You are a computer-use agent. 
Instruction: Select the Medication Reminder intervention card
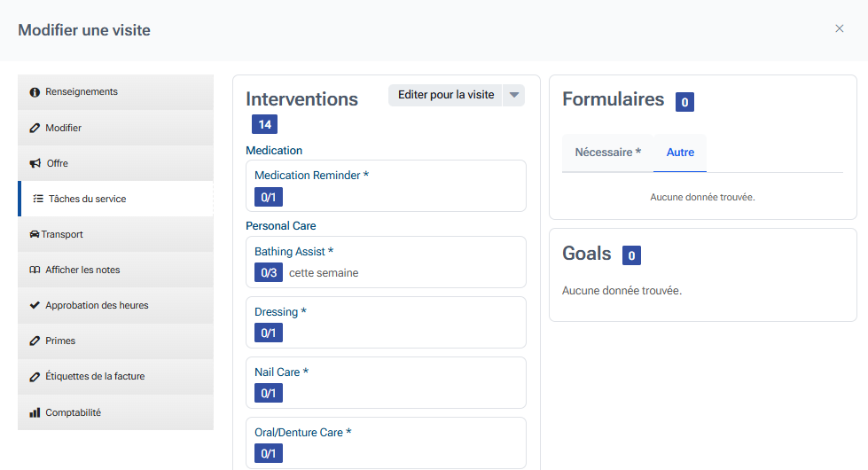pos(386,185)
